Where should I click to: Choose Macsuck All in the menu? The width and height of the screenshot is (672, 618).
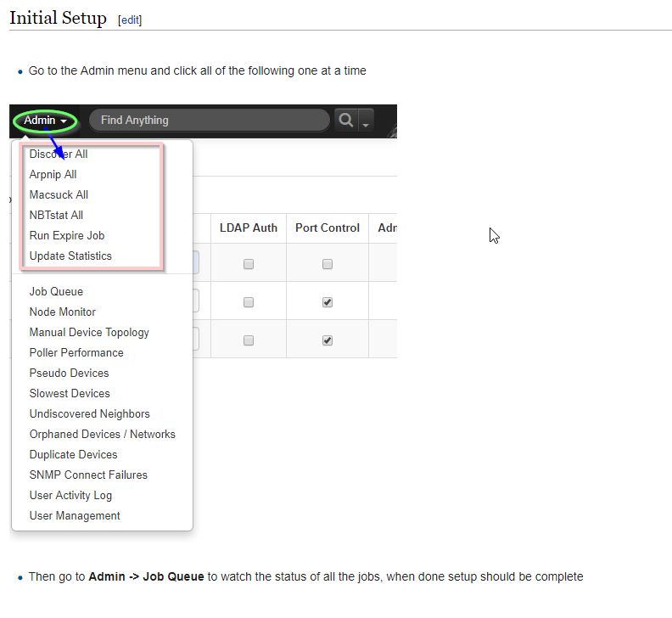59,194
